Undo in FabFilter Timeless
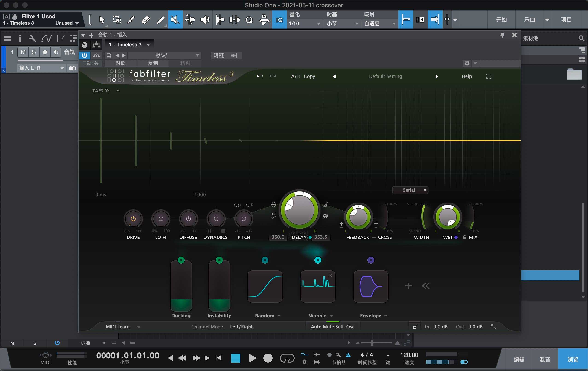 (x=260, y=76)
